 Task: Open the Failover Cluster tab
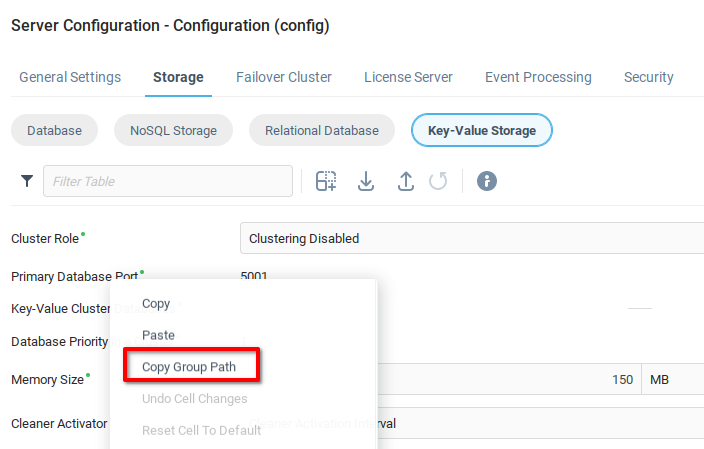(x=284, y=77)
